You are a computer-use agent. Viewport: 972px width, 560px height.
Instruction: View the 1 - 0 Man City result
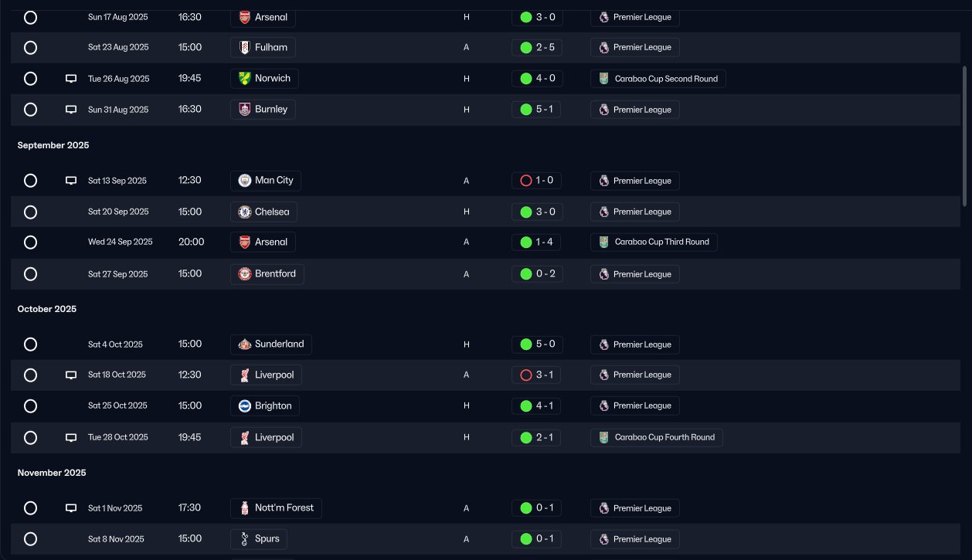tap(536, 181)
